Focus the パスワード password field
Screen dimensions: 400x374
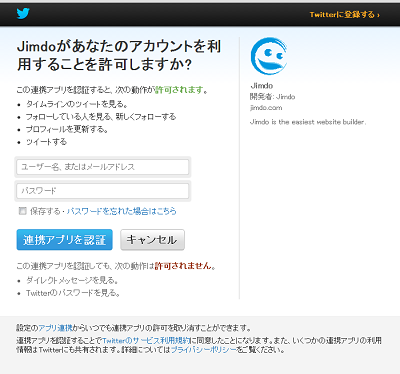pyautogui.click(x=103, y=191)
